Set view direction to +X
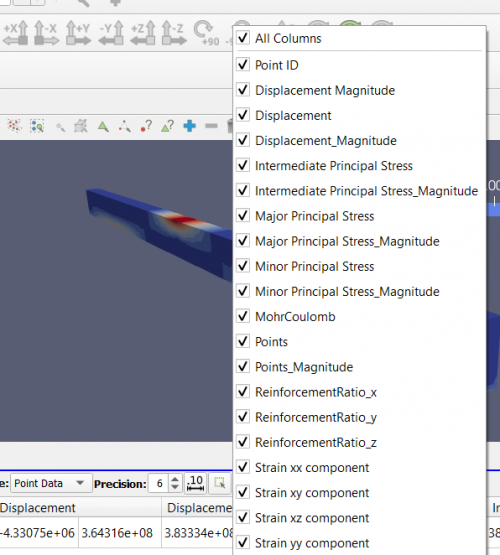The image size is (500, 555). click(16, 33)
